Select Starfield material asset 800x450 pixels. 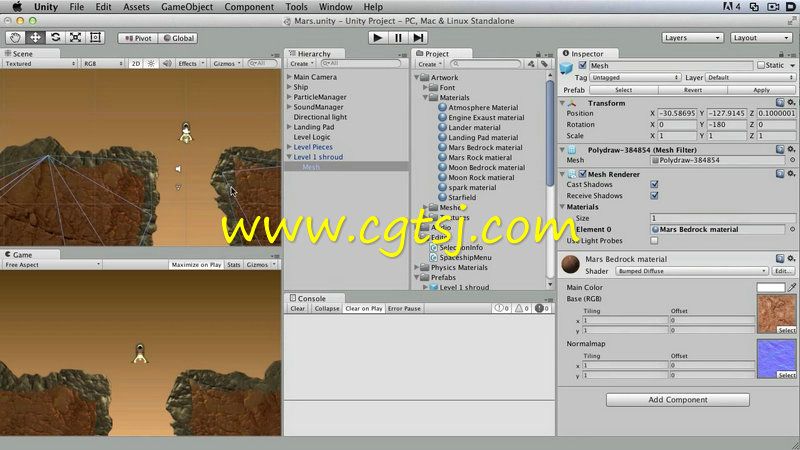457,197
